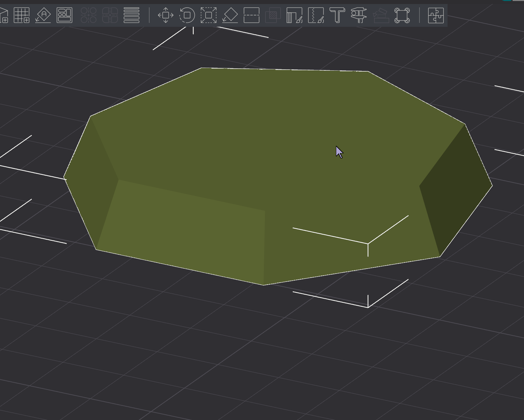Image resolution: width=524 pixels, height=420 pixels.
Task: Open the Assembly View puzzle icon
Action: click(x=436, y=15)
